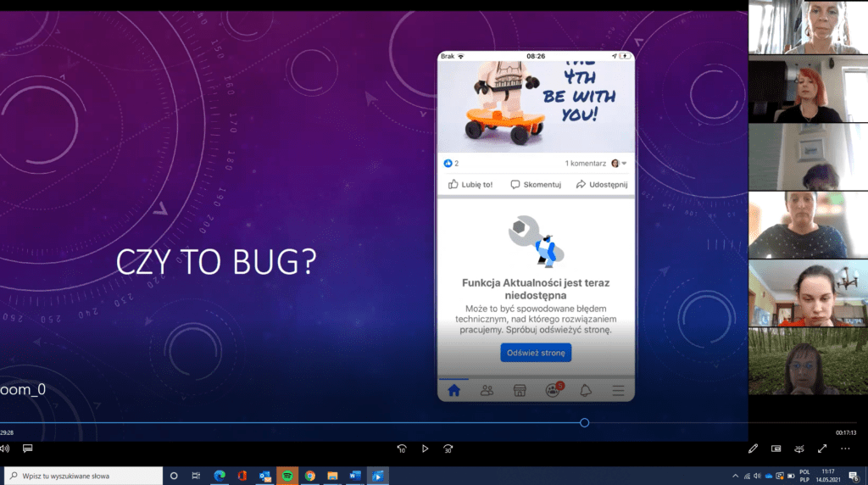Select the Facebook Marketplace tab

pos(520,390)
